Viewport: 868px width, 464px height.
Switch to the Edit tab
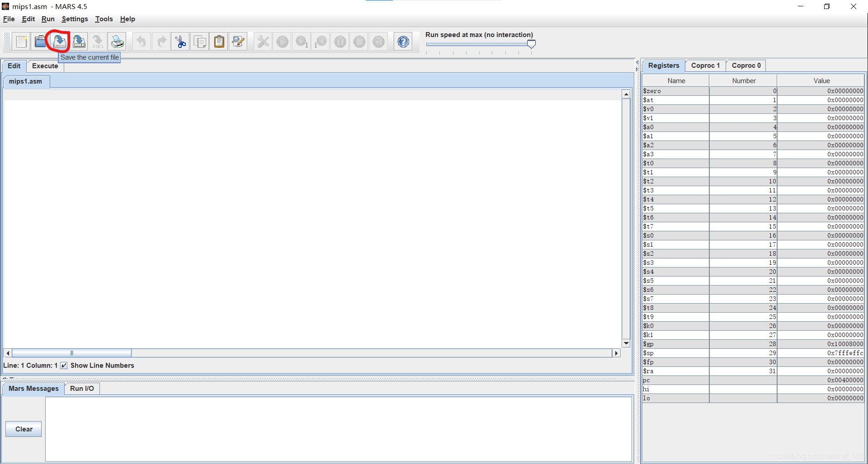14,66
